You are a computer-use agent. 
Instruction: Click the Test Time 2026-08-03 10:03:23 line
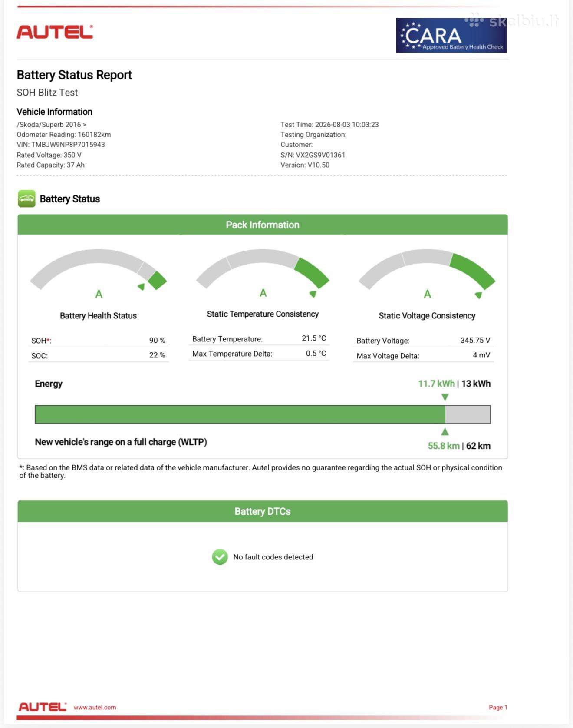click(329, 125)
